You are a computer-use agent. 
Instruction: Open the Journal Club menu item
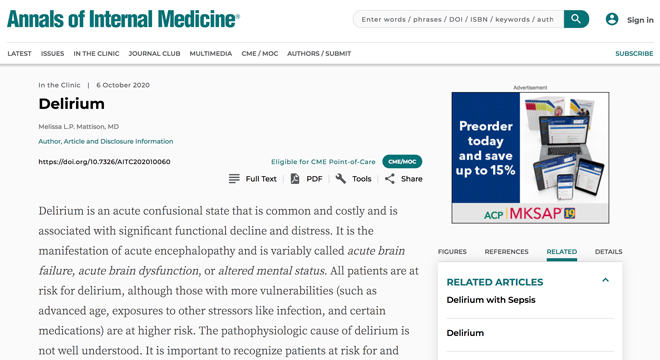coord(154,53)
